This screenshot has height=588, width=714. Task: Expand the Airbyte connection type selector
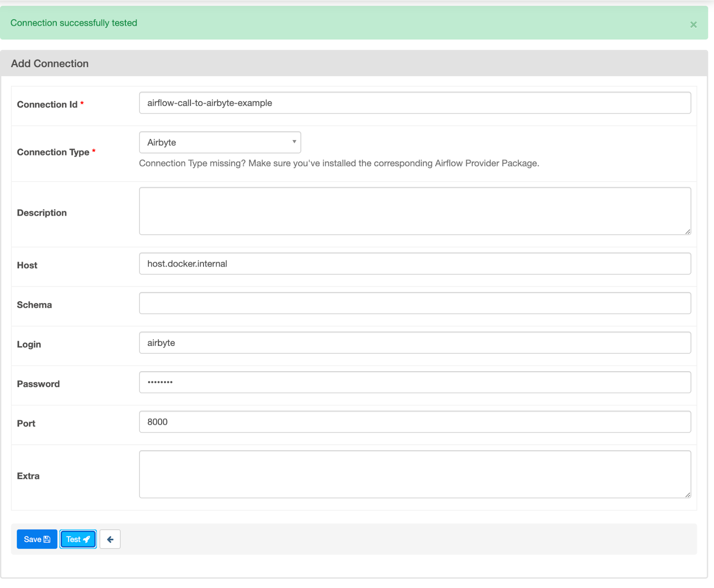[x=220, y=142]
